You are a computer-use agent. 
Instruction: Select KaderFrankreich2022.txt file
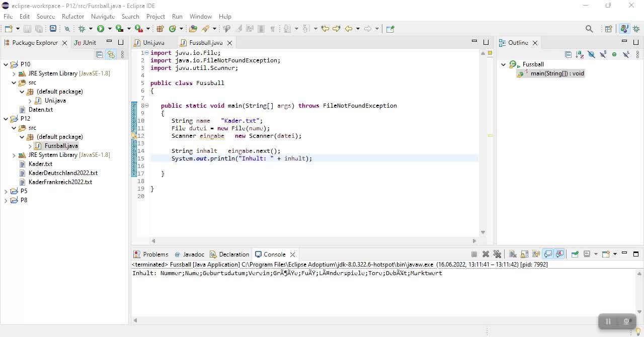60,182
